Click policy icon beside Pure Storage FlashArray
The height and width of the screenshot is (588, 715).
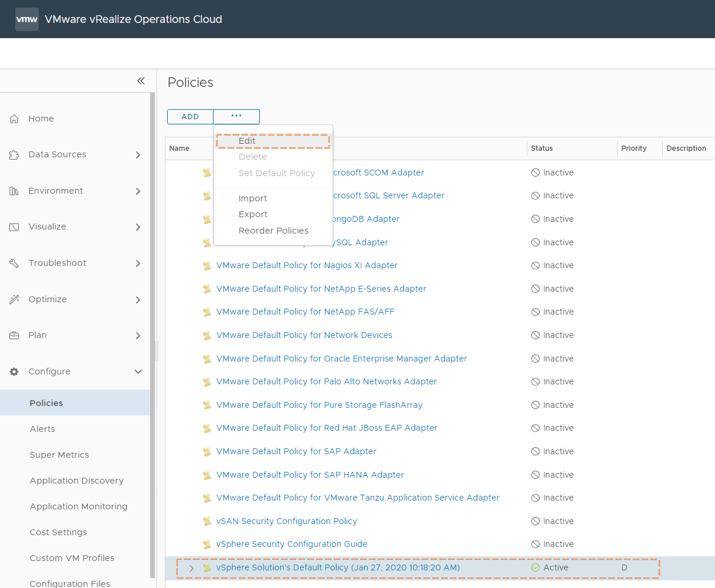(207, 405)
